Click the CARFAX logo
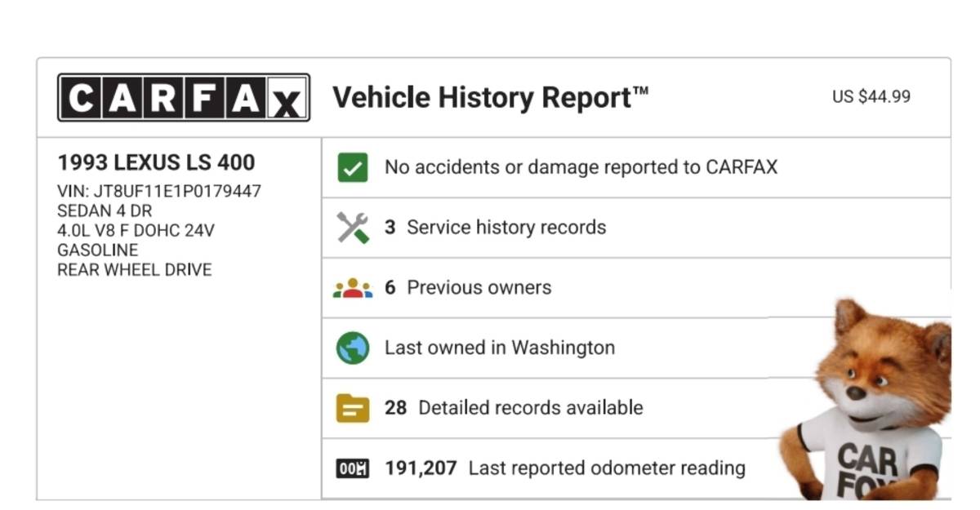The height and width of the screenshot is (510, 980). click(184, 98)
